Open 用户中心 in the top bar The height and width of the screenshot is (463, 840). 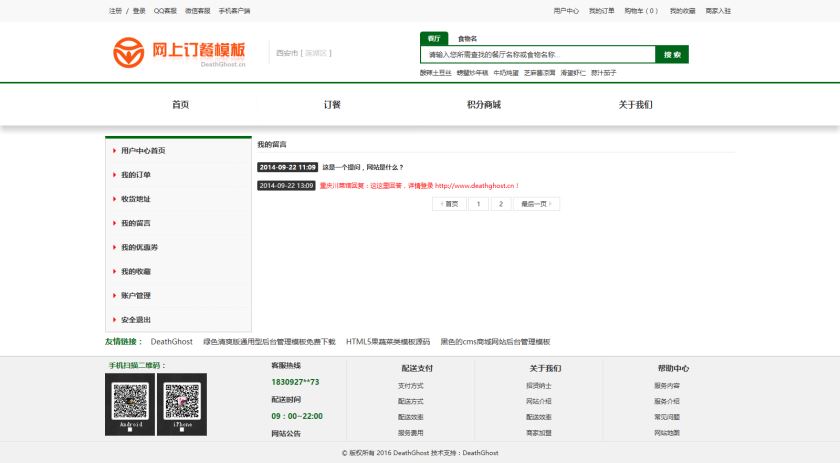point(566,11)
